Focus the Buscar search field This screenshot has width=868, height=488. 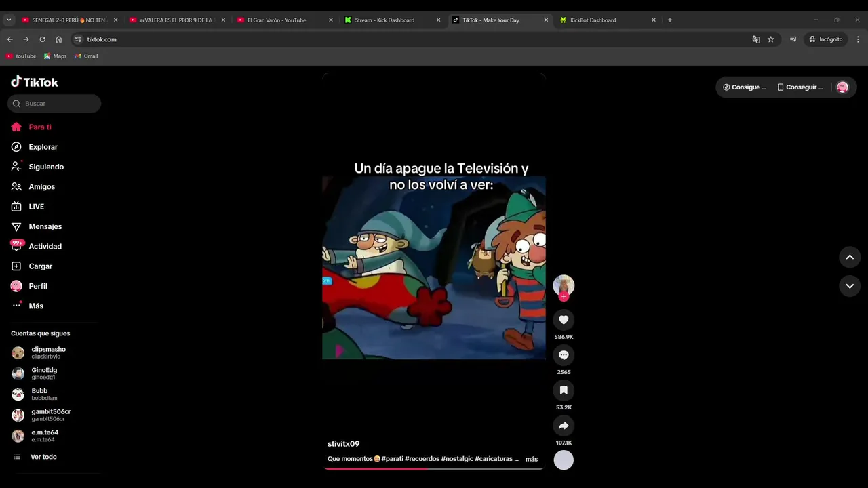pos(54,104)
